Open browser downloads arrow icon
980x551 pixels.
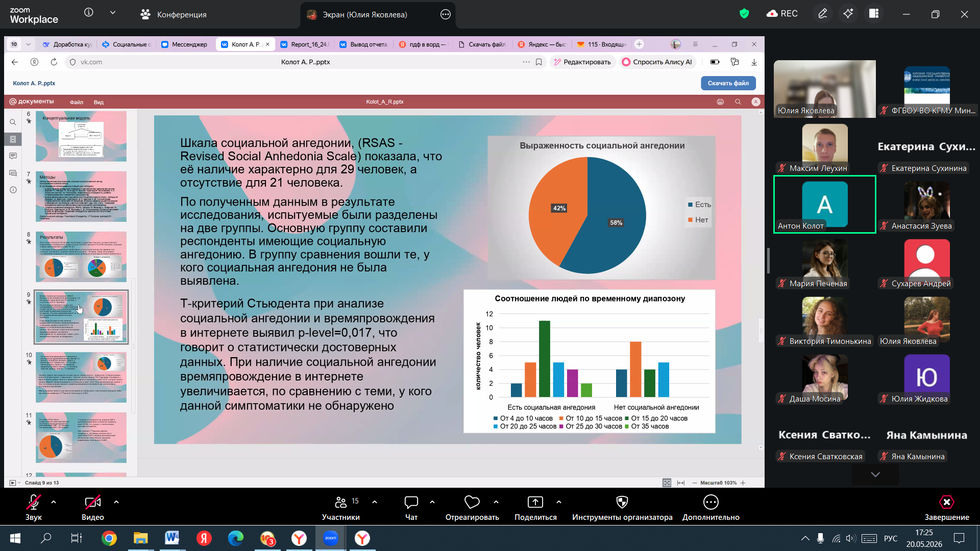[754, 62]
